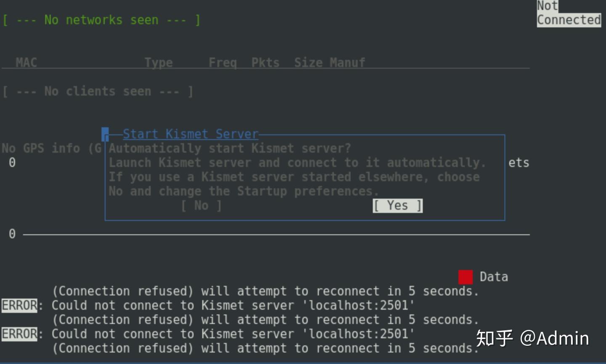606x364 pixels.
Task: Choose No in Start Kismet Server dialog
Action: tap(201, 206)
